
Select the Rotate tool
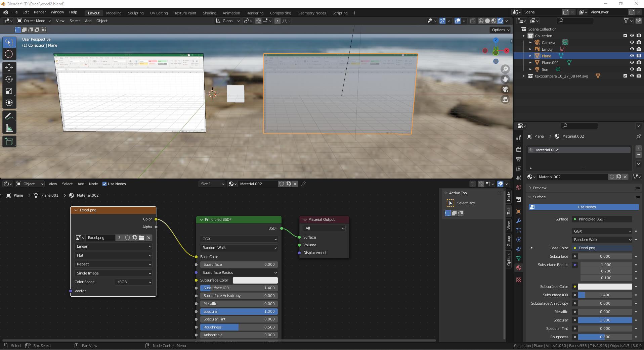pyautogui.click(x=9, y=79)
